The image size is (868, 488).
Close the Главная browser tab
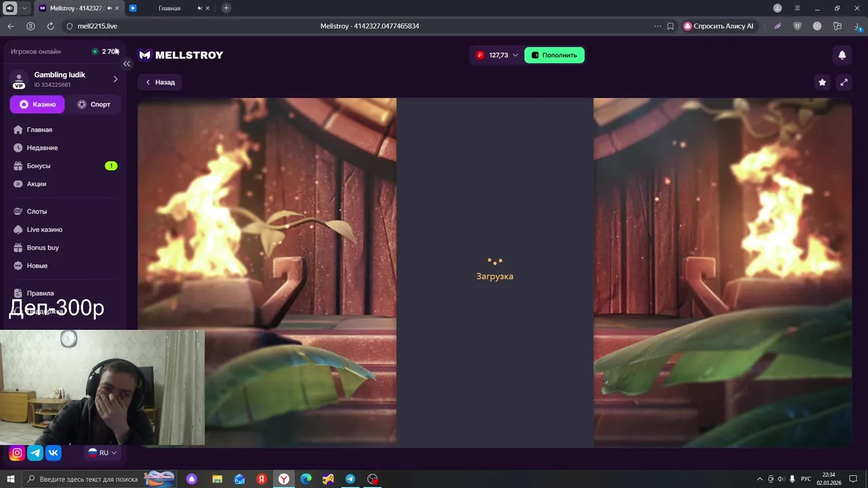(x=208, y=8)
